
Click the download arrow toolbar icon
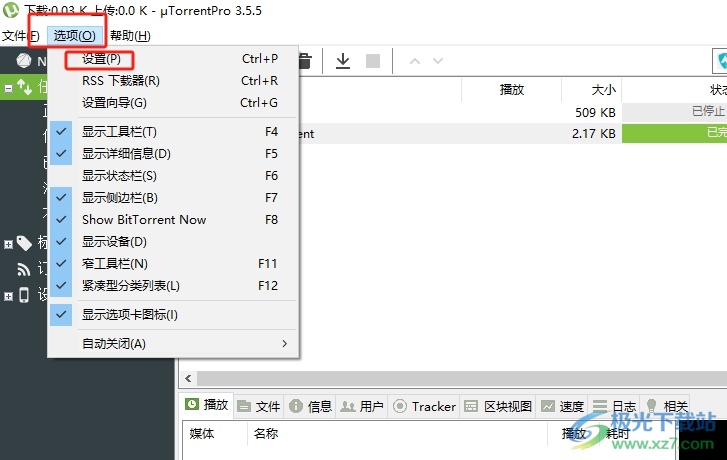tap(343, 61)
